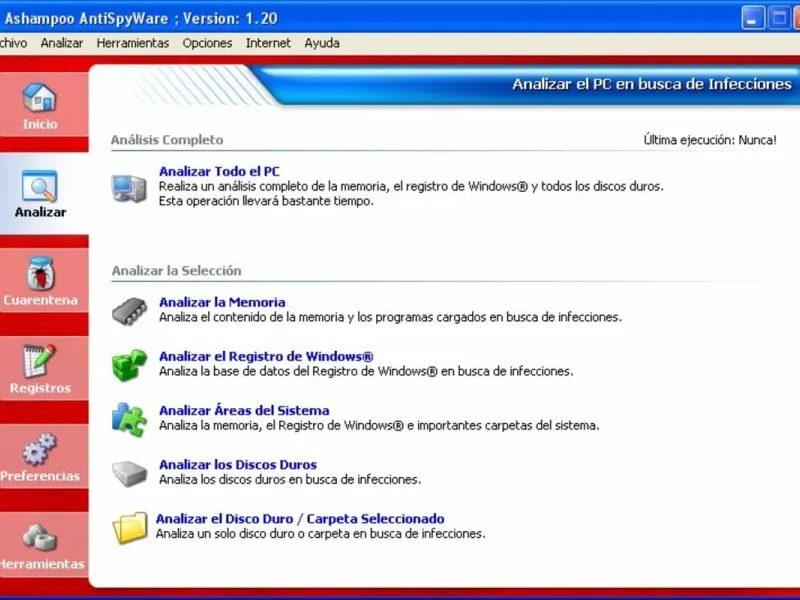Image resolution: width=800 pixels, height=600 pixels.
Task: Click the puzzle pieces system areas icon
Action: coord(129,419)
